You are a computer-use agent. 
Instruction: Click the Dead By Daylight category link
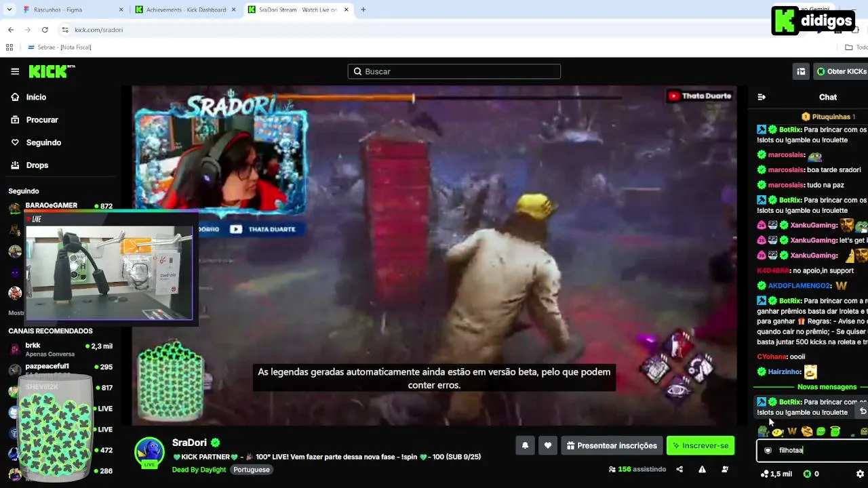(x=199, y=470)
